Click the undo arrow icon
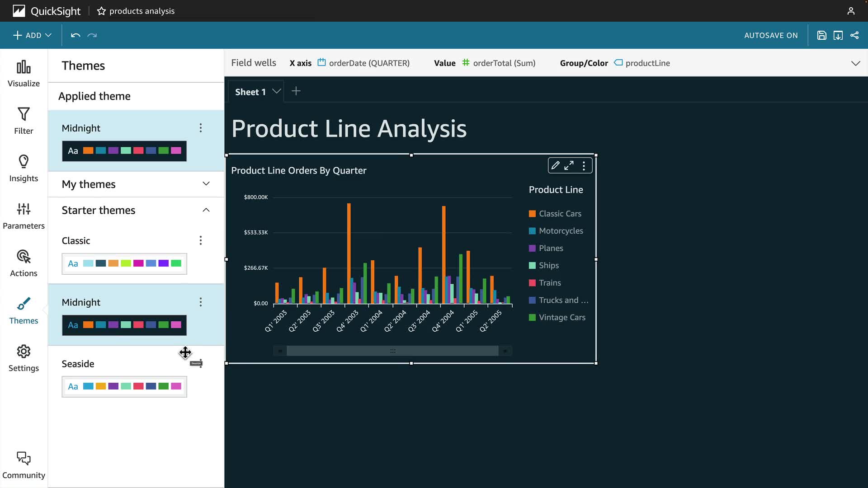 tap(75, 35)
